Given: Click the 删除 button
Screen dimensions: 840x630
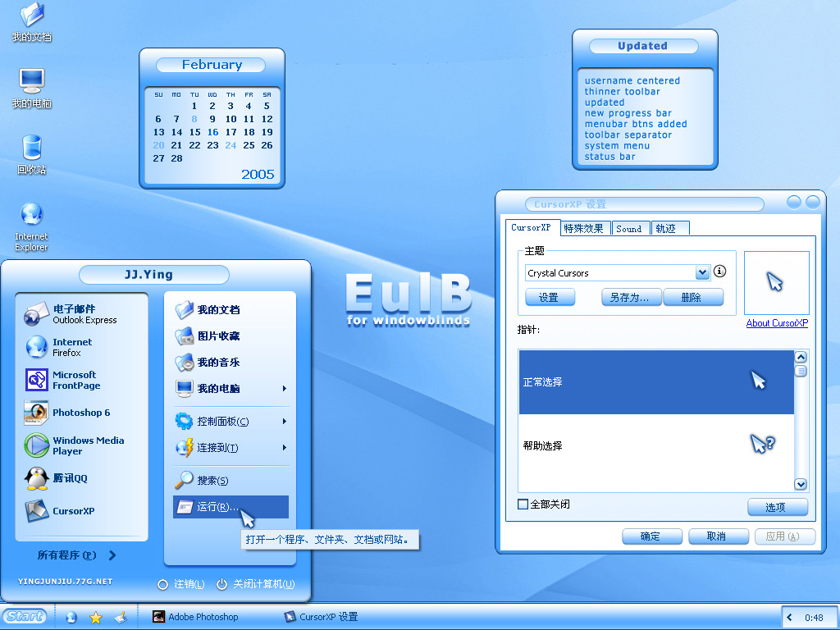Looking at the screenshot, I should 692,297.
